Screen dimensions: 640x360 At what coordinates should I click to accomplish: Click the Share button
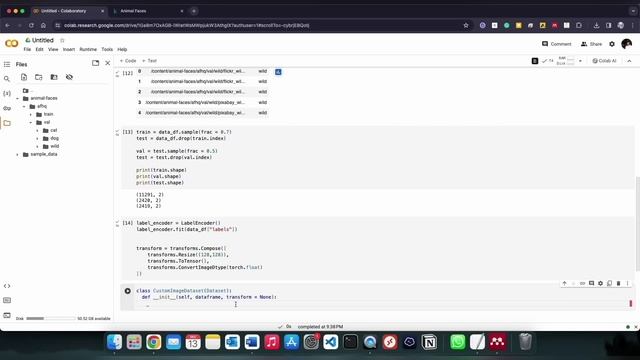coord(591,44)
